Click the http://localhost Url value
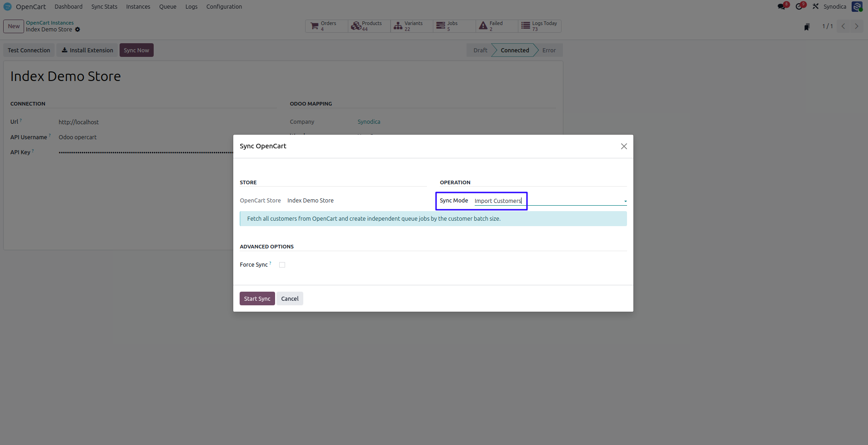The image size is (868, 445). 79,122
